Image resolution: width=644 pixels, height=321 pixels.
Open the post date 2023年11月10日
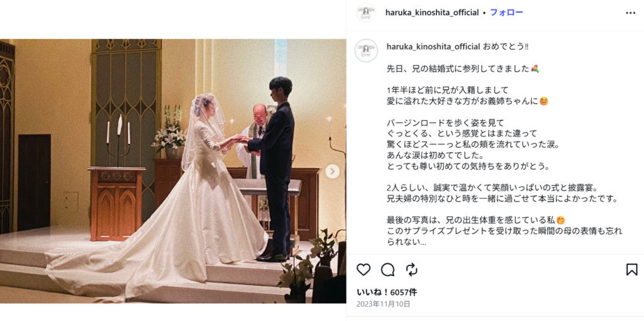(x=383, y=304)
